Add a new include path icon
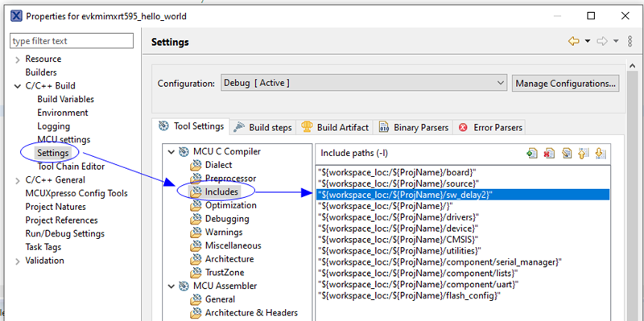This screenshot has width=644, height=321. pyautogui.click(x=532, y=154)
